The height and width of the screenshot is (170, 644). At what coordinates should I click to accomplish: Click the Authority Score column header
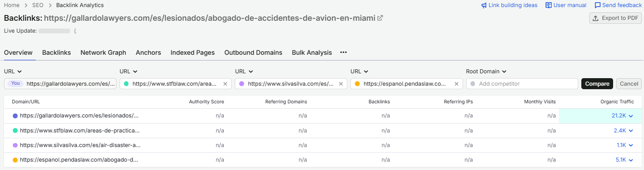pos(207,102)
